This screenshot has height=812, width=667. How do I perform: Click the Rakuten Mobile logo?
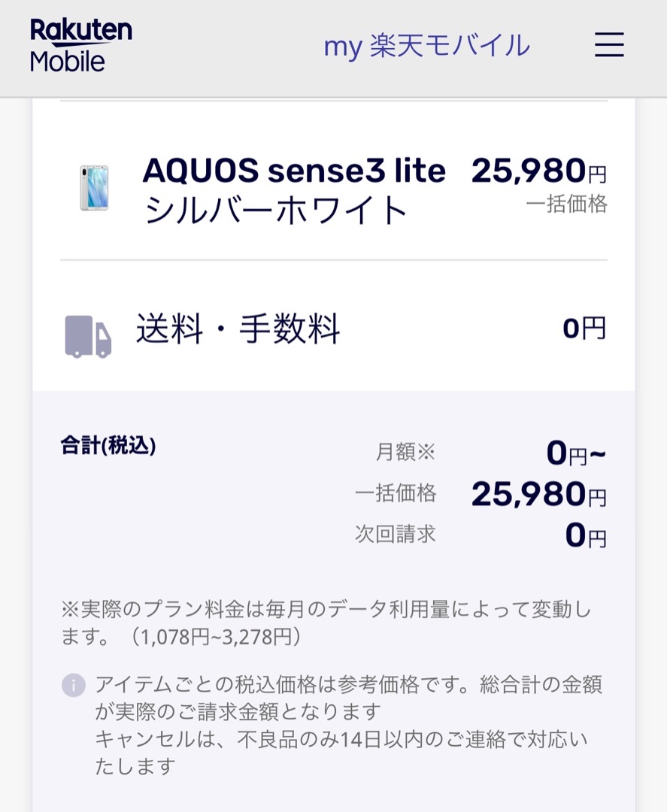point(80,45)
